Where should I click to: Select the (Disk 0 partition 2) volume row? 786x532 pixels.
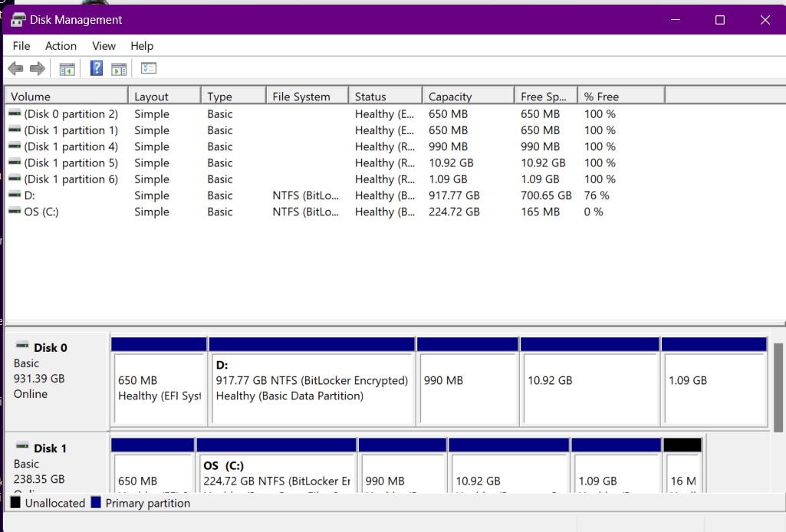click(71, 114)
